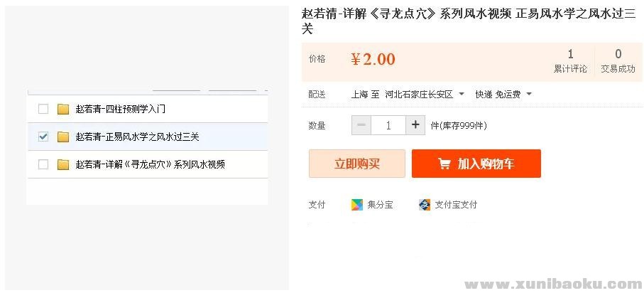Increase quantity with the plus button
Screen dimensions: 644x293
coord(416,125)
